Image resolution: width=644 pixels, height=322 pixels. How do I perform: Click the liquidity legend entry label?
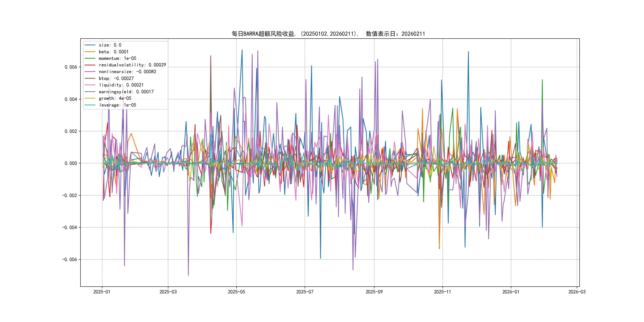(121, 85)
